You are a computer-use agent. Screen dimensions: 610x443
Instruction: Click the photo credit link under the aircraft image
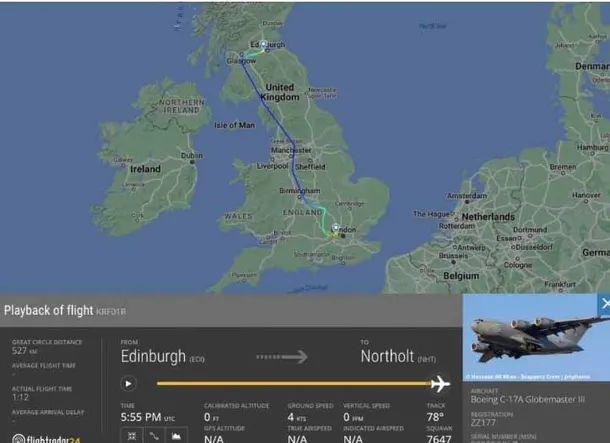[x=528, y=377]
